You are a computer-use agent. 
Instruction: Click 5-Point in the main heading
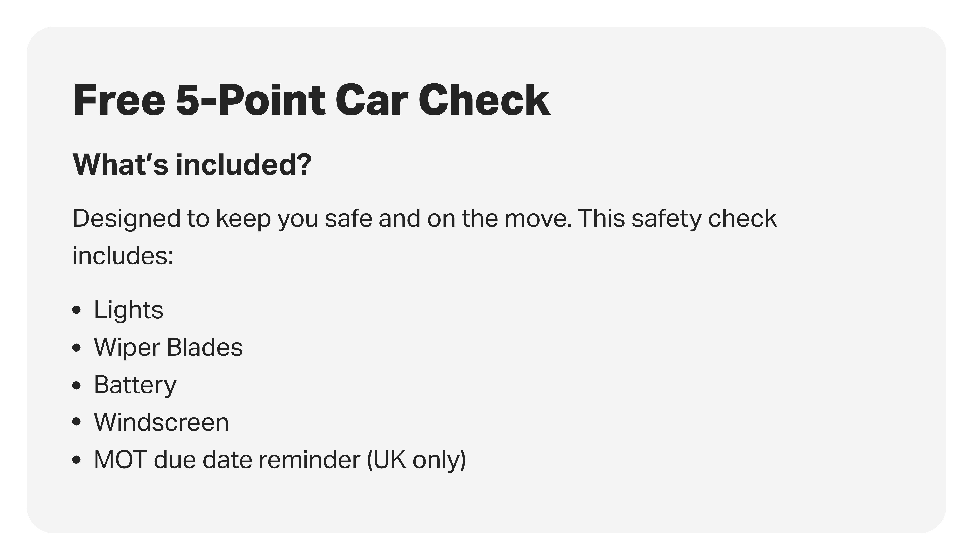[251, 101]
